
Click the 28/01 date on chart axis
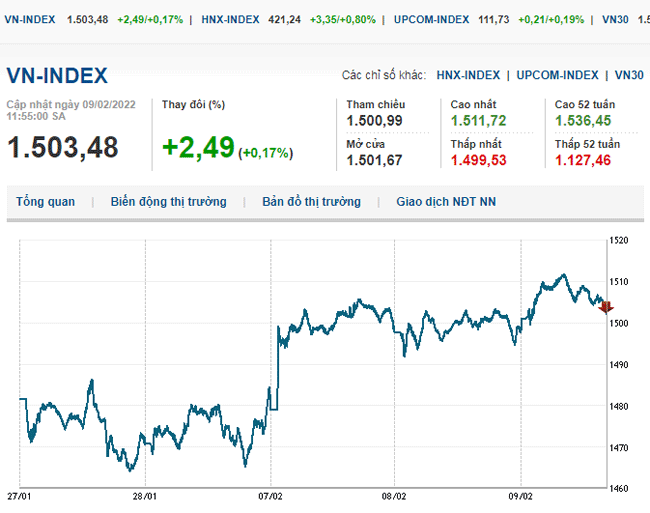(145, 495)
